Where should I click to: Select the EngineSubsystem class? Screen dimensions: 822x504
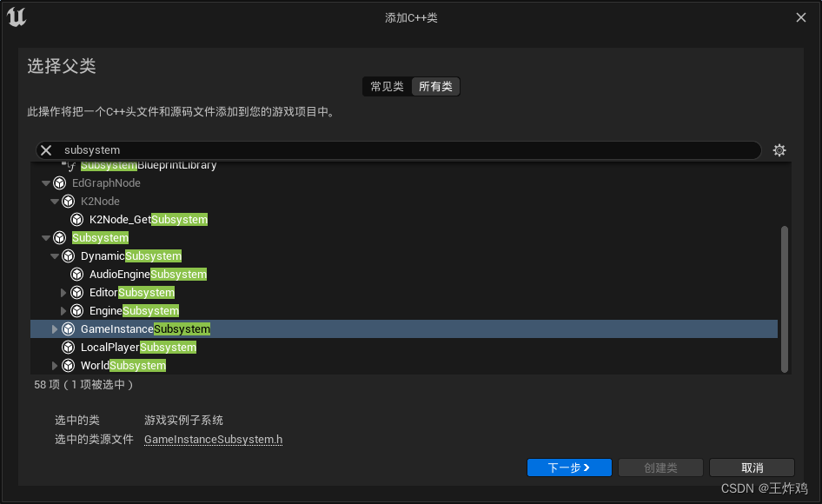(x=132, y=310)
